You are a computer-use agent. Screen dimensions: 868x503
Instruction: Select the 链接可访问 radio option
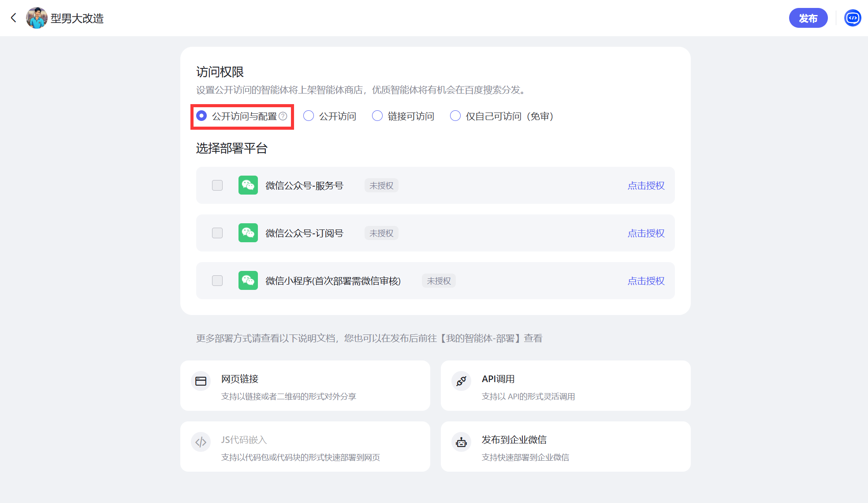click(377, 116)
